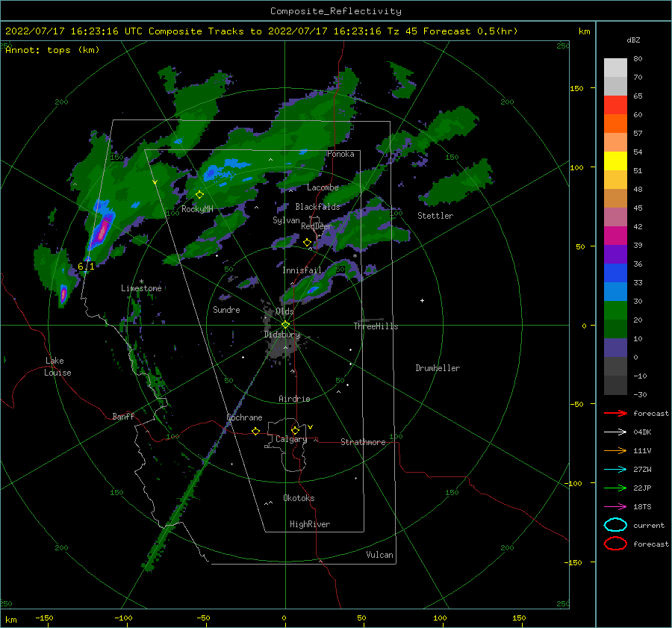
Task: Click the 150 tick on right km axis
Action: pyautogui.click(x=577, y=88)
